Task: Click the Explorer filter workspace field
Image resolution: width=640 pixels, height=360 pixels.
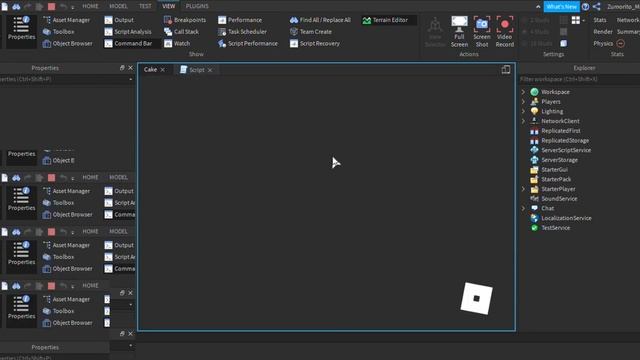Action: point(579,79)
